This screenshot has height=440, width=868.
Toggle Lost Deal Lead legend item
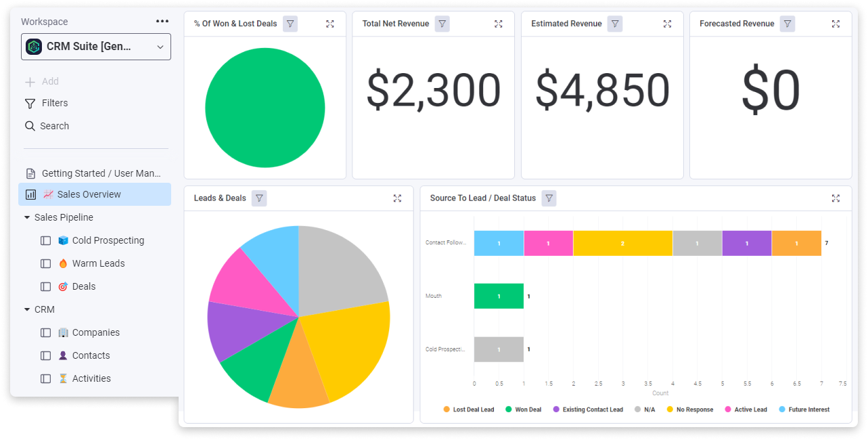tap(469, 410)
